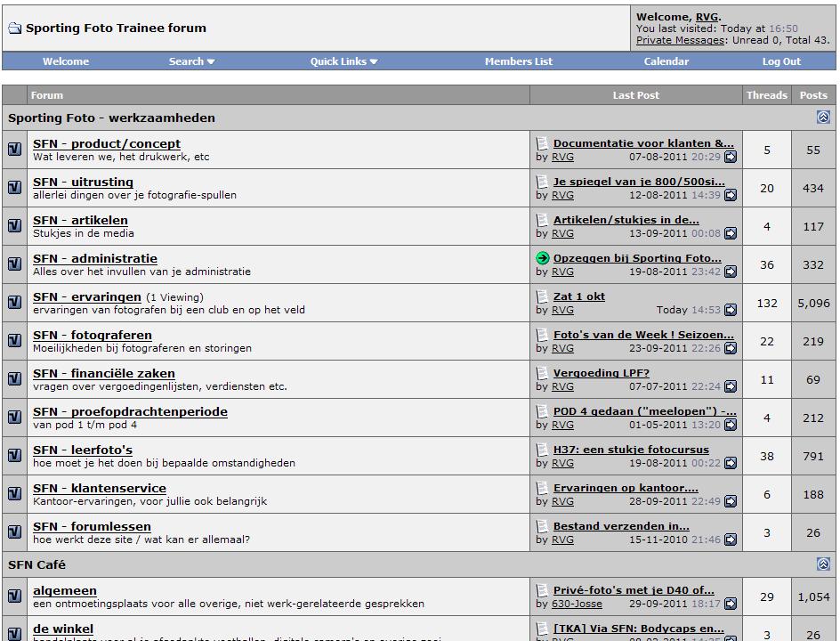Click Log Out in navigation bar
This screenshot has width=840, height=641.
coord(781,61)
